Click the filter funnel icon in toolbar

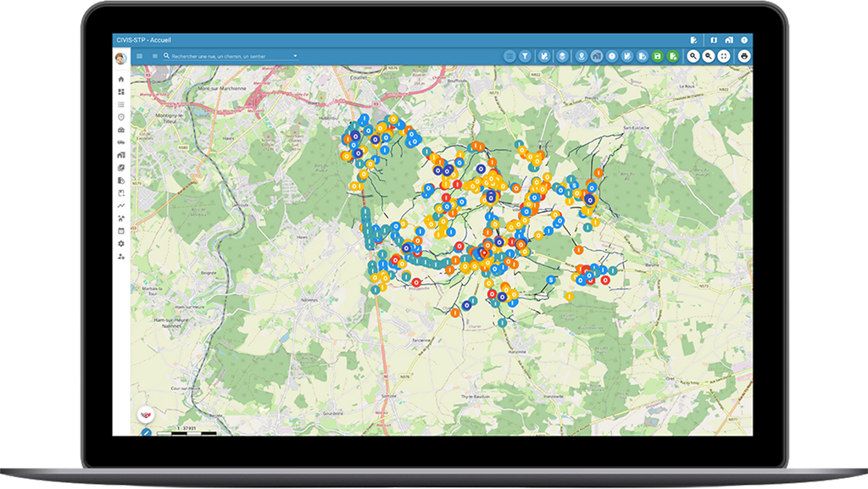click(525, 56)
